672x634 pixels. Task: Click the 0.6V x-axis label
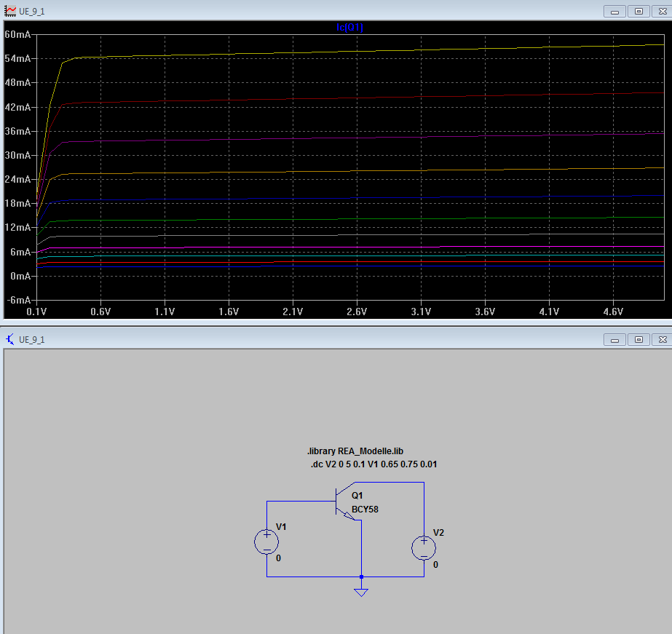click(100, 312)
